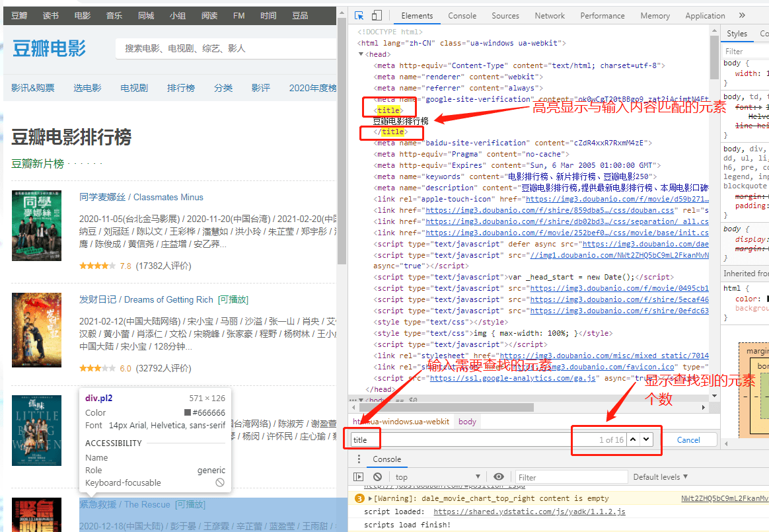Click the warning count badge in the console

tap(359, 498)
